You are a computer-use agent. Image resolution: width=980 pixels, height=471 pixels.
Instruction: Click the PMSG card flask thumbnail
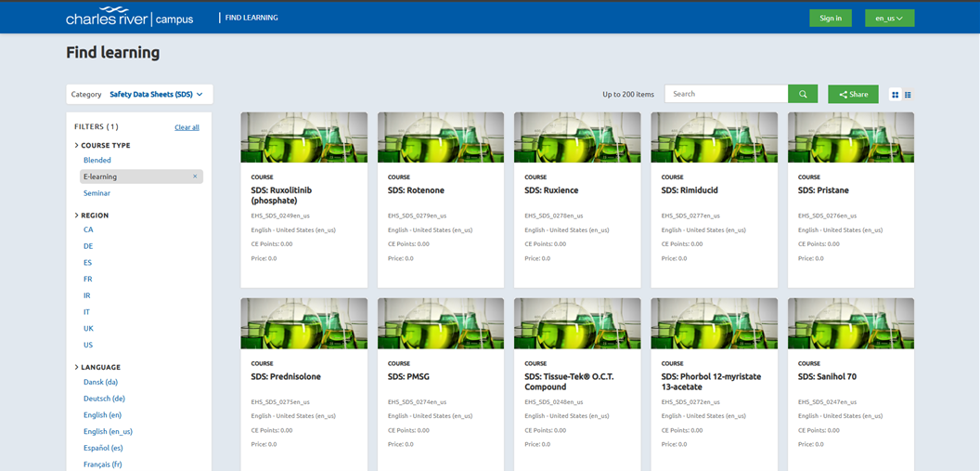point(441,323)
